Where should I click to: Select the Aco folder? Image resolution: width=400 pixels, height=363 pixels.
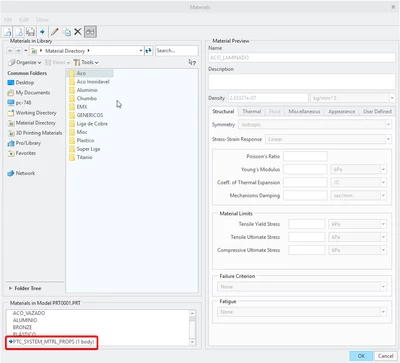coord(91,73)
